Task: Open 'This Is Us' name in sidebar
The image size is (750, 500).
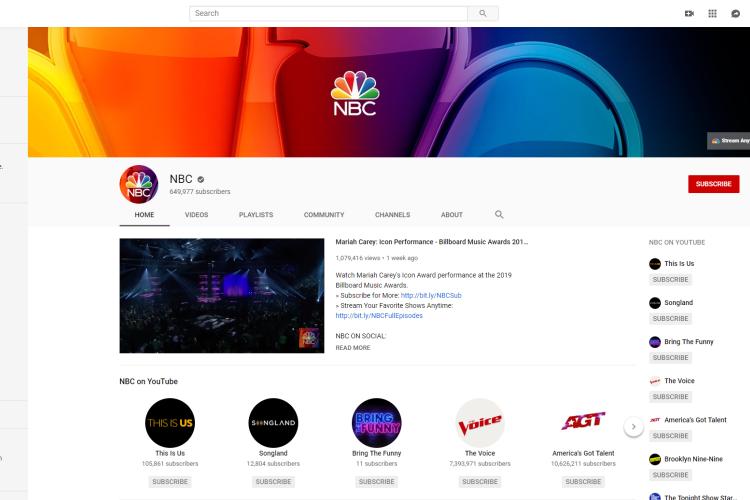Action: click(679, 264)
